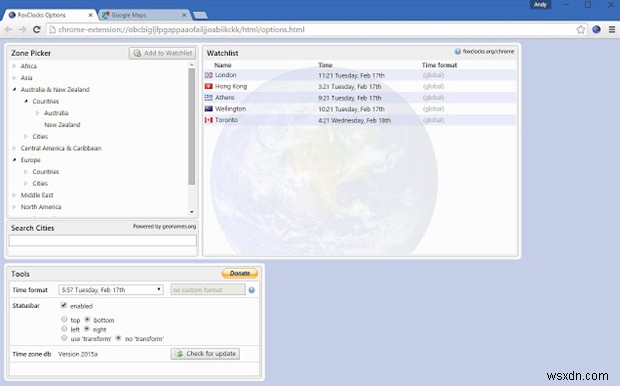Expand the Africa tree node
Viewport: 620px width, 386px height.
coord(14,66)
